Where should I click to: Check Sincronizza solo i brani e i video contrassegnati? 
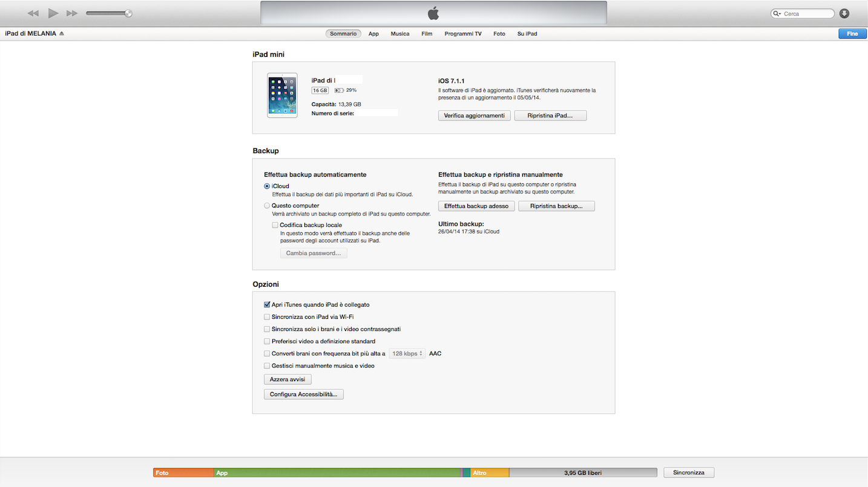point(267,329)
